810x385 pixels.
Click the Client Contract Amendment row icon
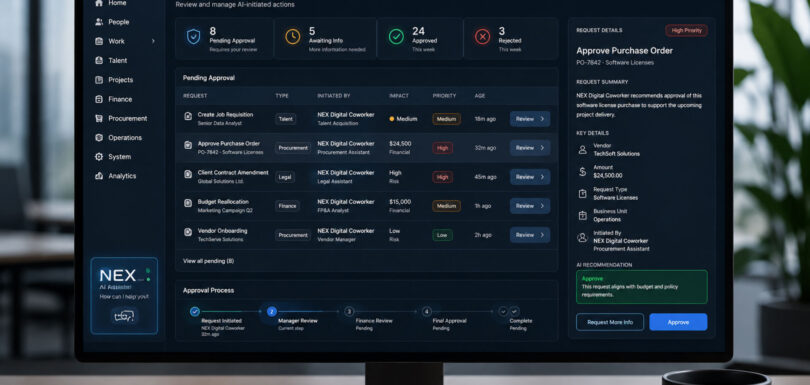click(x=188, y=175)
